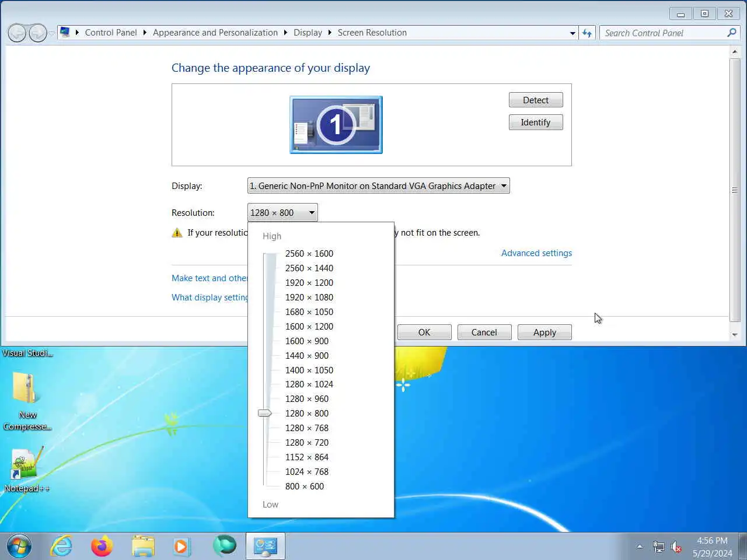Click the Show desktop strip on taskbar
The image size is (747, 560).
(743, 547)
